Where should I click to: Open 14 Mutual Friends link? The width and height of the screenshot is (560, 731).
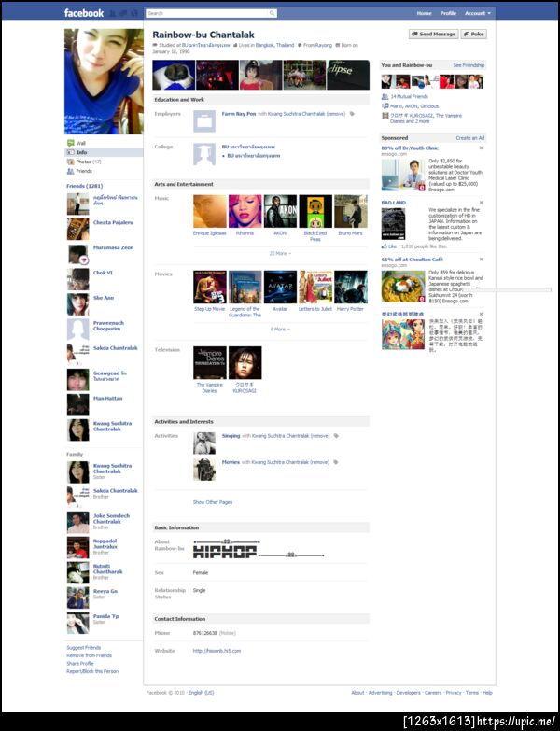[409, 96]
